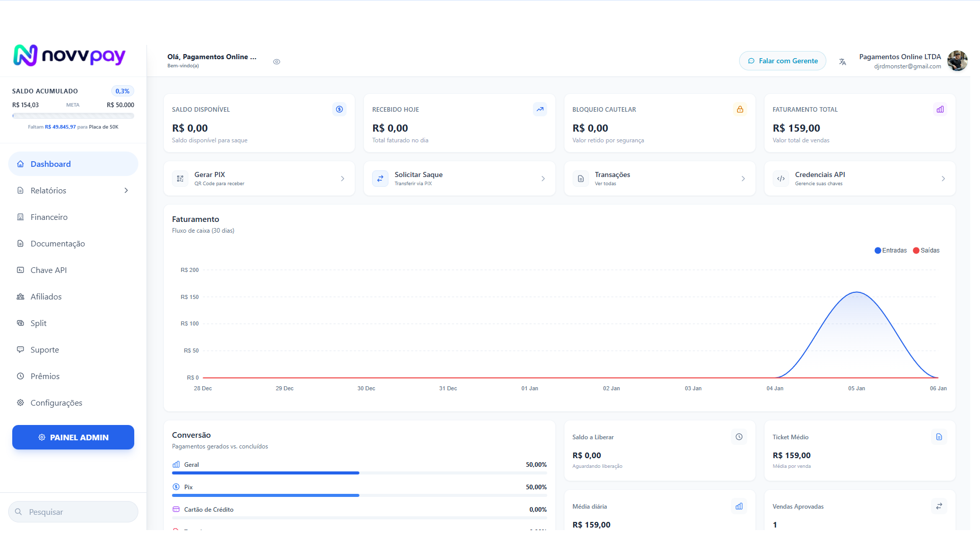Click the Faturamento Total chart icon
Screen dimensions: 980x551
(x=940, y=109)
